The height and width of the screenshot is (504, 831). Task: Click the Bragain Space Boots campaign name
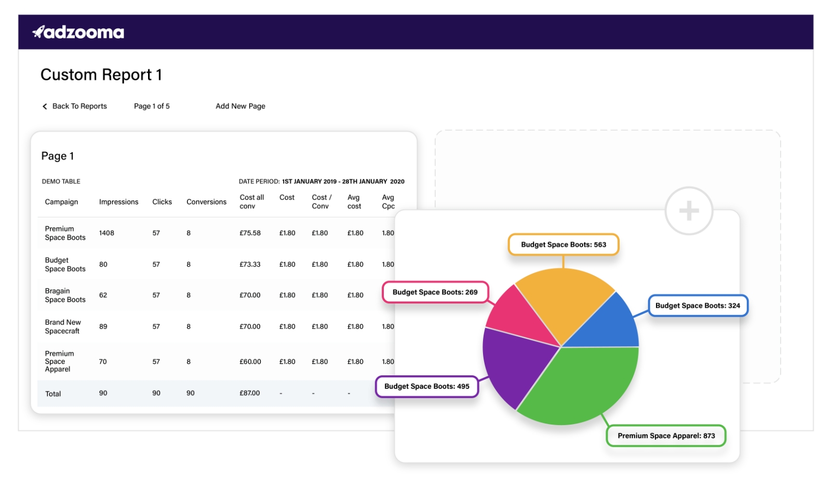(65, 295)
